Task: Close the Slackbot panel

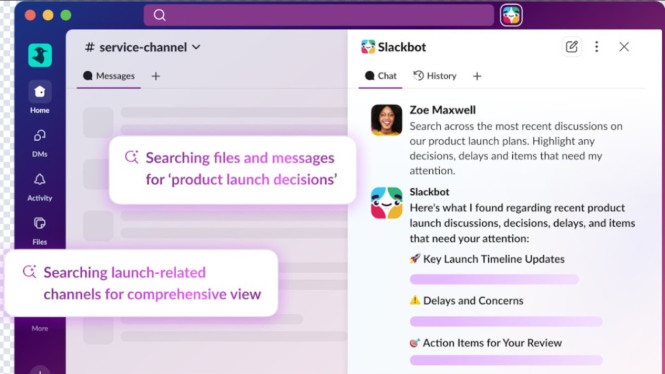Action: (x=624, y=47)
